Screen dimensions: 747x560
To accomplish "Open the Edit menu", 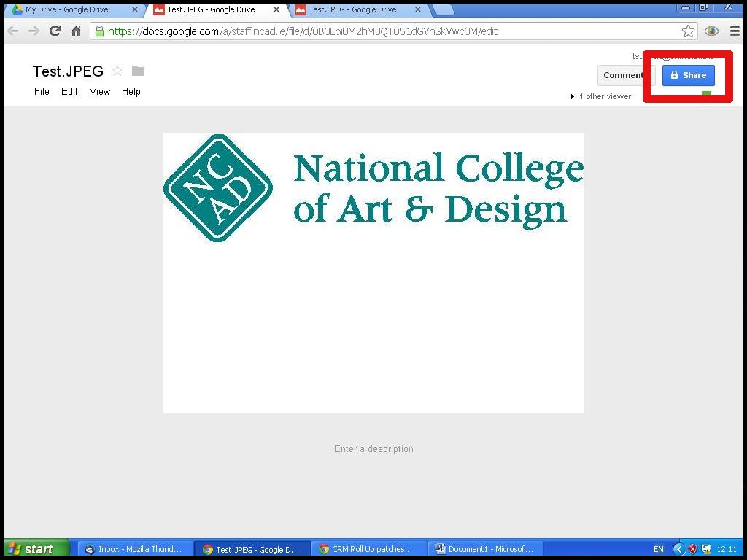I will (69, 91).
